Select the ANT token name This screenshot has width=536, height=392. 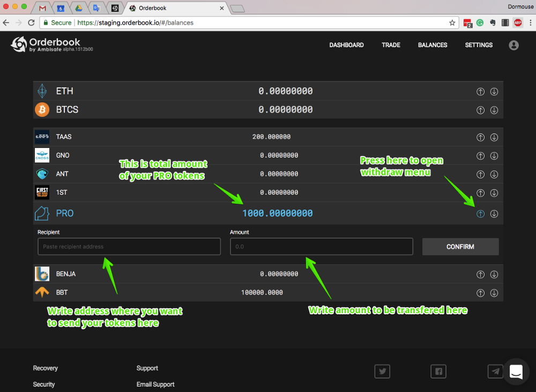tap(62, 174)
